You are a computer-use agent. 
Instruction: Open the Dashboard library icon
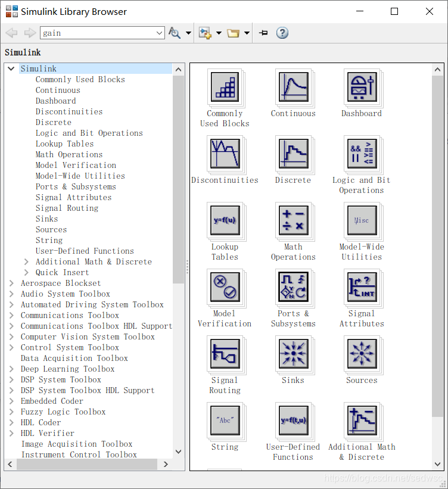363,88
